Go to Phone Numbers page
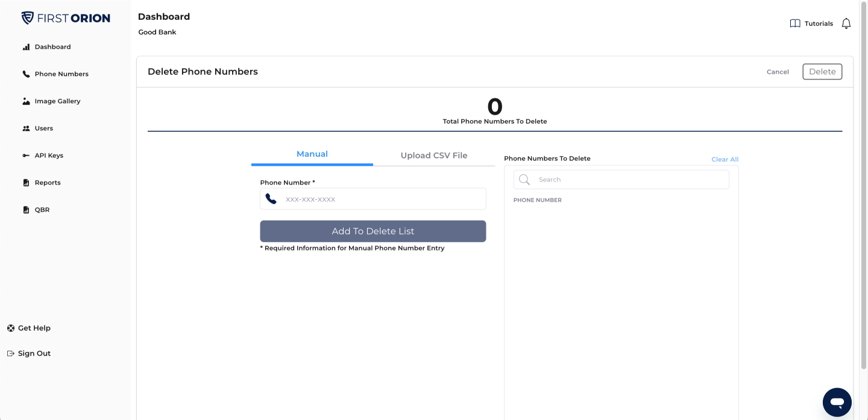This screenshot has width=868, height=420. pos(61,74)
